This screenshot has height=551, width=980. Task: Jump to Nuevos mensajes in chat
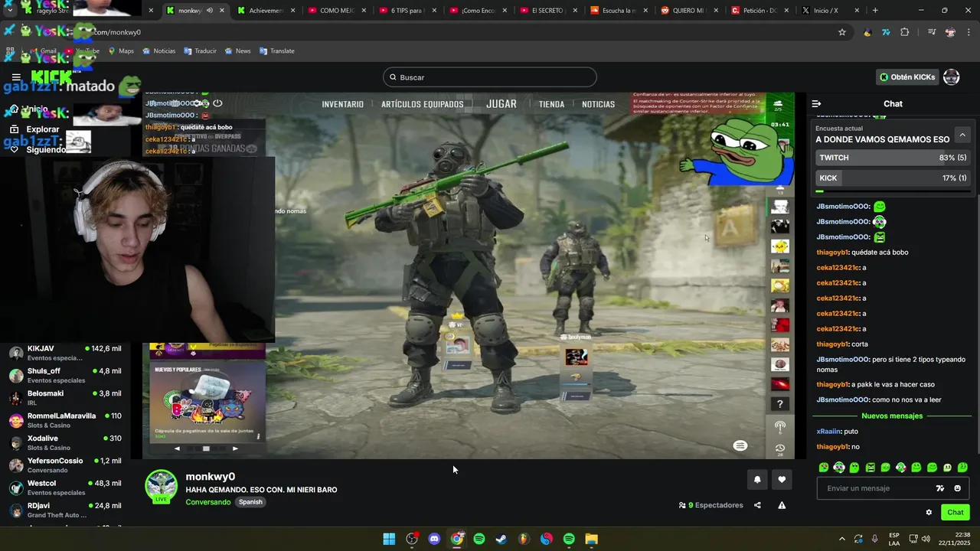point(892,416)
